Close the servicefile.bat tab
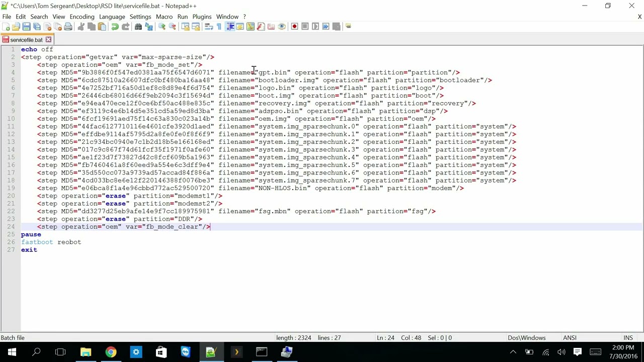This screenshot has height=362, width=644. [48, 39]
